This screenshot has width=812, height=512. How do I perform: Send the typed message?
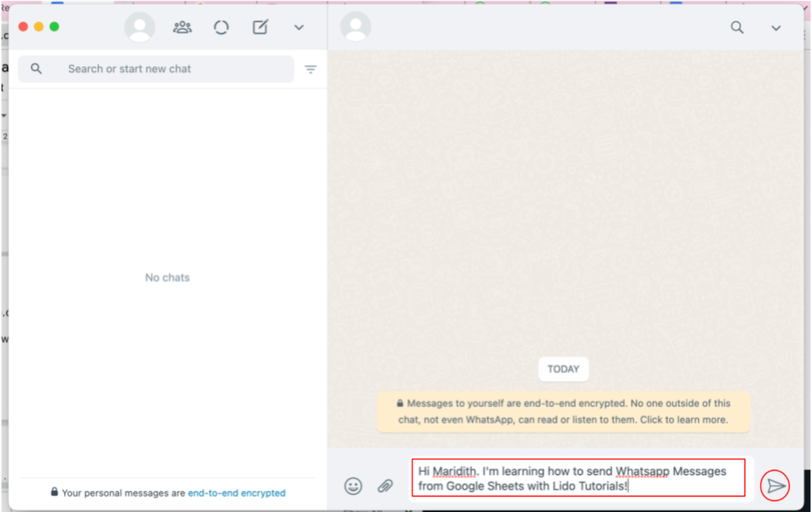click(775, 486)
